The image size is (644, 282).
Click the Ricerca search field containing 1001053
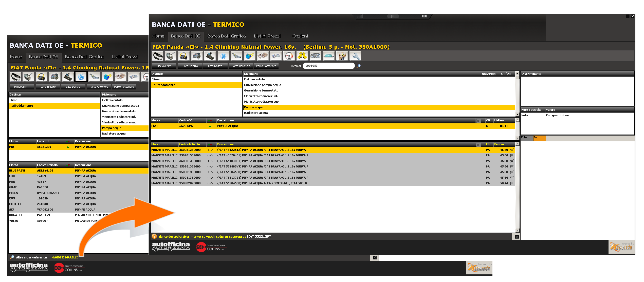tap(329, 66)
